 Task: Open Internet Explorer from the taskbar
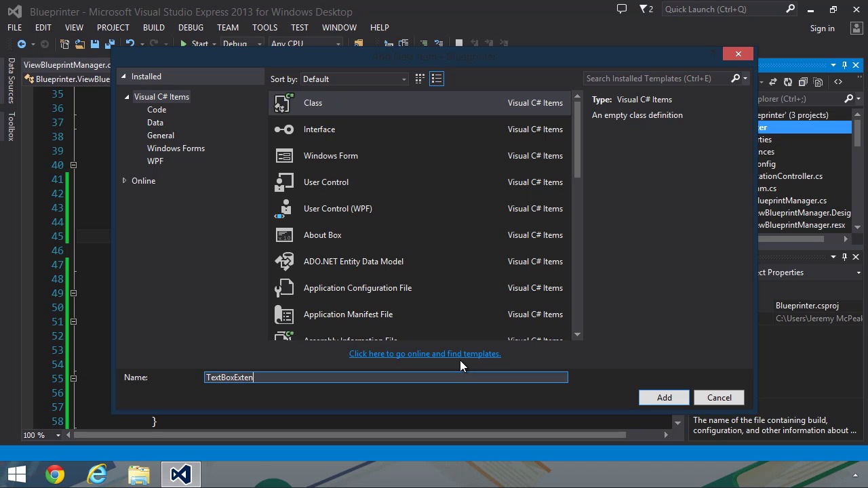pos(97,474)
